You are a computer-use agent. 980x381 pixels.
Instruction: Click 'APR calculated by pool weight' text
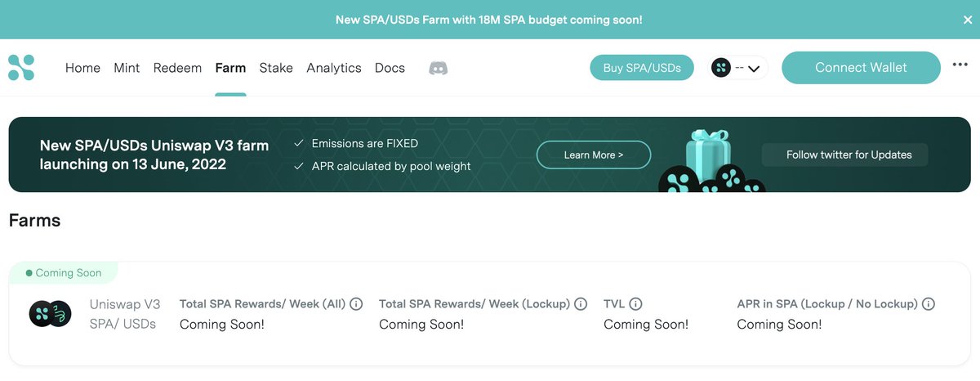tap(391, 166)
